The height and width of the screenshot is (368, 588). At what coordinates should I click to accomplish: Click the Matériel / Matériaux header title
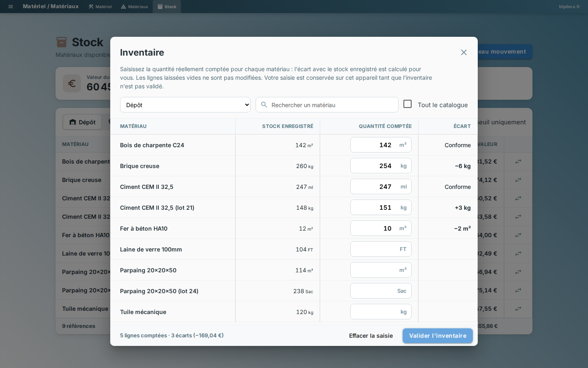51,7
